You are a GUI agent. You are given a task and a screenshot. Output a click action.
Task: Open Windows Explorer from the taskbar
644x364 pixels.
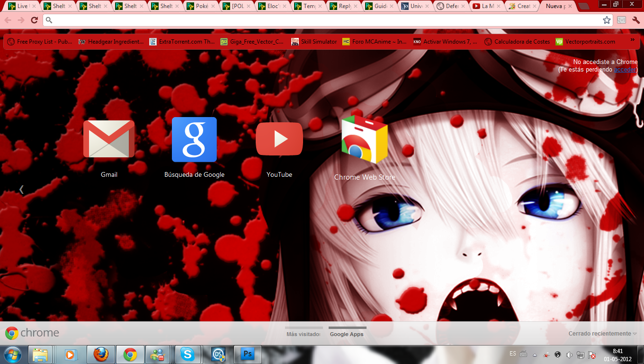[x=40, y=355]
